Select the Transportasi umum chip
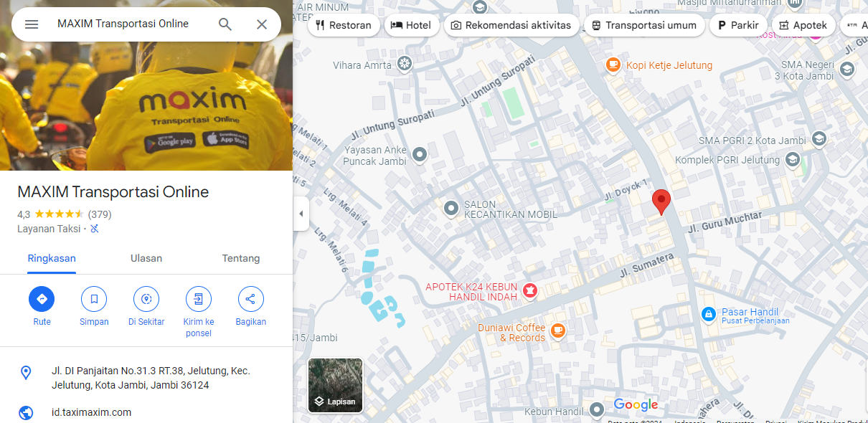The width and height of the screenshot is (868, 423). click(x=644, y=25)
